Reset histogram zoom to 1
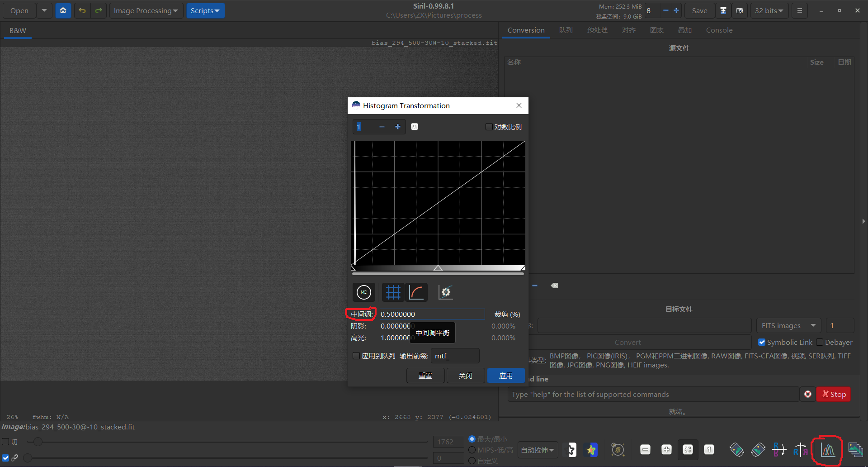868x467 pixels. (x=415, y=127)
